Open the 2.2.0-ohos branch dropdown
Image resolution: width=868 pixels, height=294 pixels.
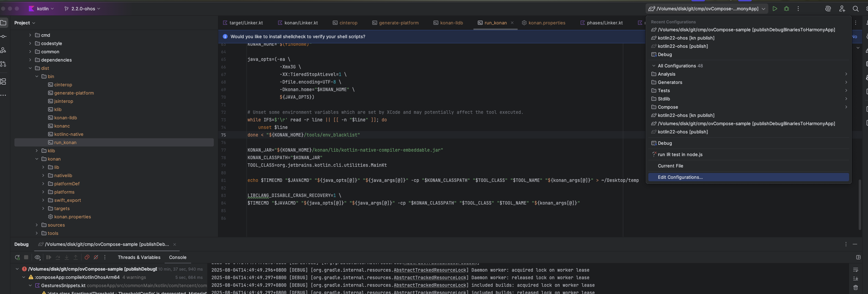tap(83, 9)
